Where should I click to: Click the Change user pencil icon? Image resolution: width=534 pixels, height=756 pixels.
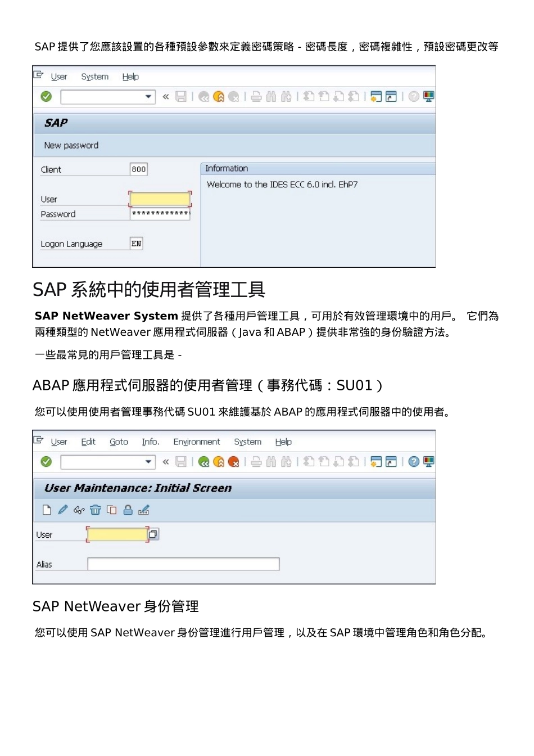pyautogui.click(x=63, y=510)
